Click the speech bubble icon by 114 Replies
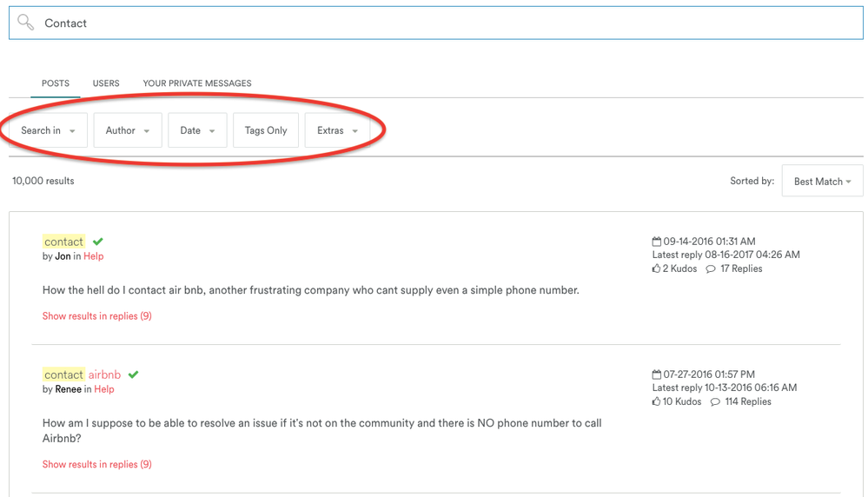Image resolution: width=868 pixels, height=497 pixels. [714, 402]
